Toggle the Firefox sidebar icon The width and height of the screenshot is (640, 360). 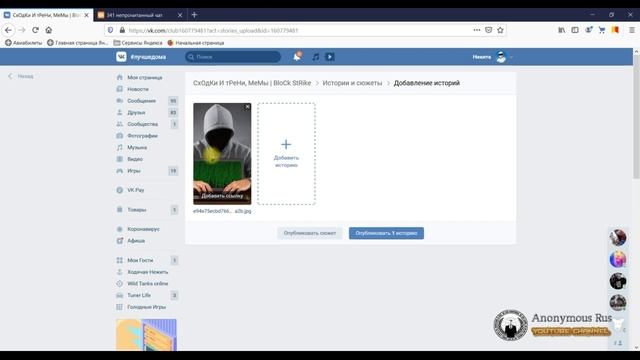coord(575,30)
